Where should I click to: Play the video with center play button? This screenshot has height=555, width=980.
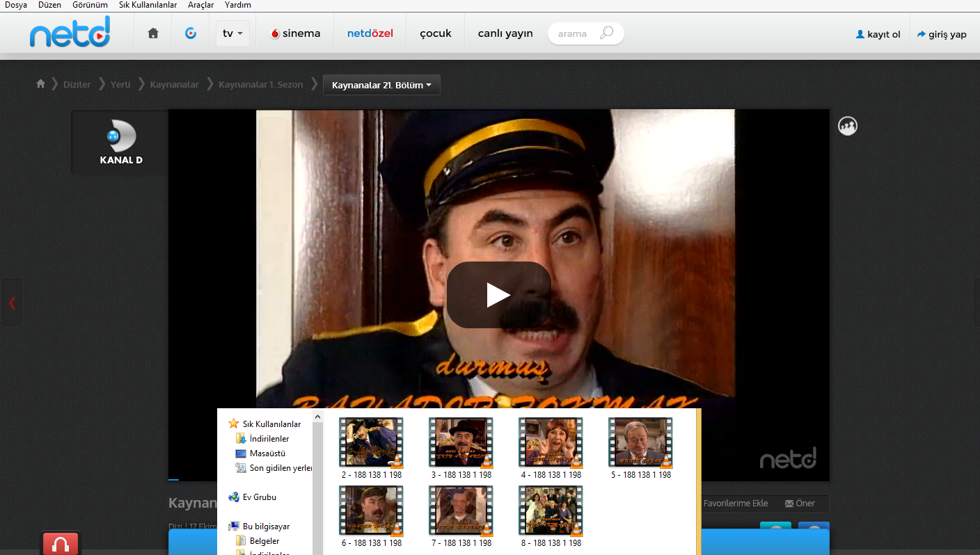pyautogui.click(x=498, y=295)
